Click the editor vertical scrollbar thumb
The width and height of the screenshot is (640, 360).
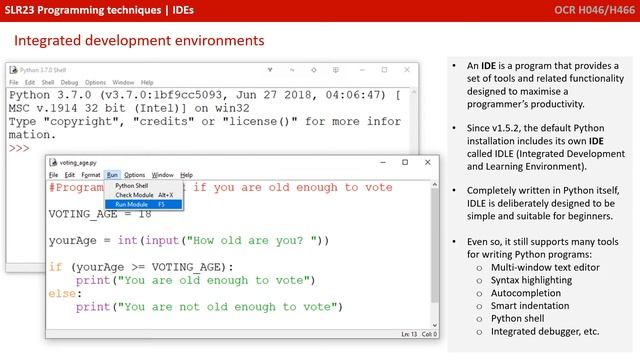(x=435, y=246)
